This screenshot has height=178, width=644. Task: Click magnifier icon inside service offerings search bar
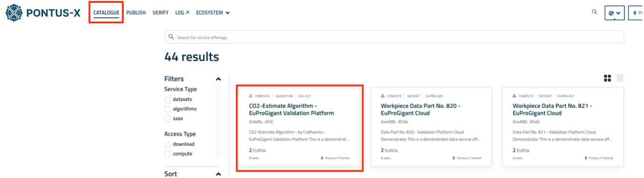point(171,37)
